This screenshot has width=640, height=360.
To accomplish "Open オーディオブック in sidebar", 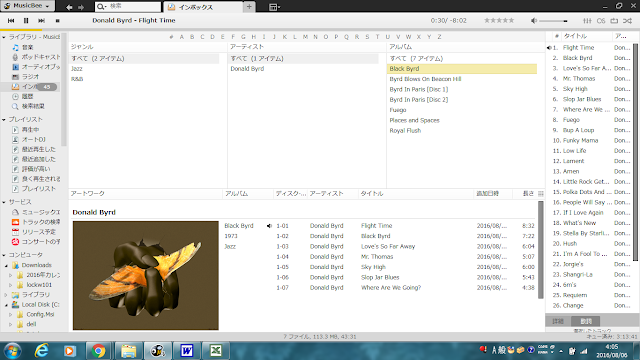I will point(36,67).
